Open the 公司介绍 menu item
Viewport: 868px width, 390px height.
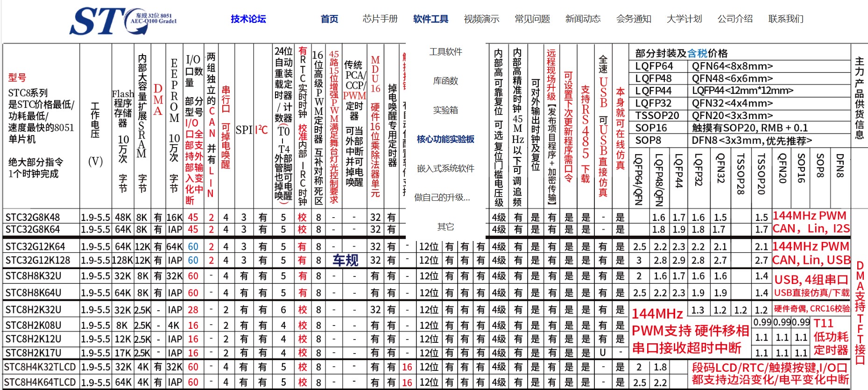[x=735, y=19]
